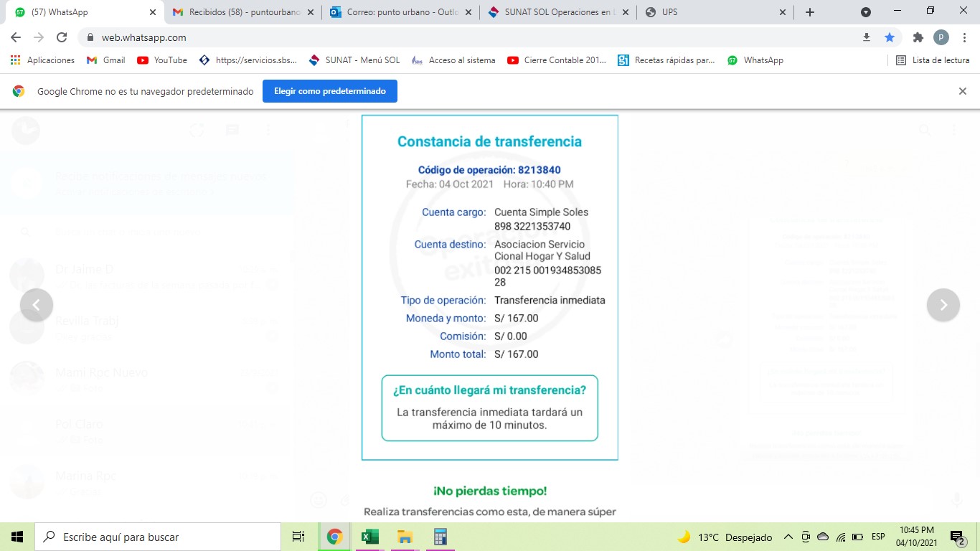Go to the previous image with left arrow
The width and height of the screenshot is (980, 551).
click(x=37, y=305)
